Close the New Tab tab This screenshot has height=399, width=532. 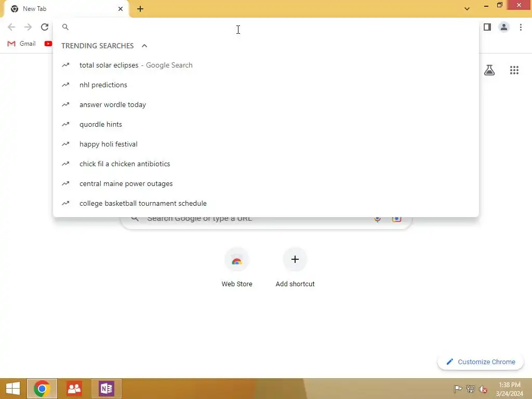pos(121,9)
